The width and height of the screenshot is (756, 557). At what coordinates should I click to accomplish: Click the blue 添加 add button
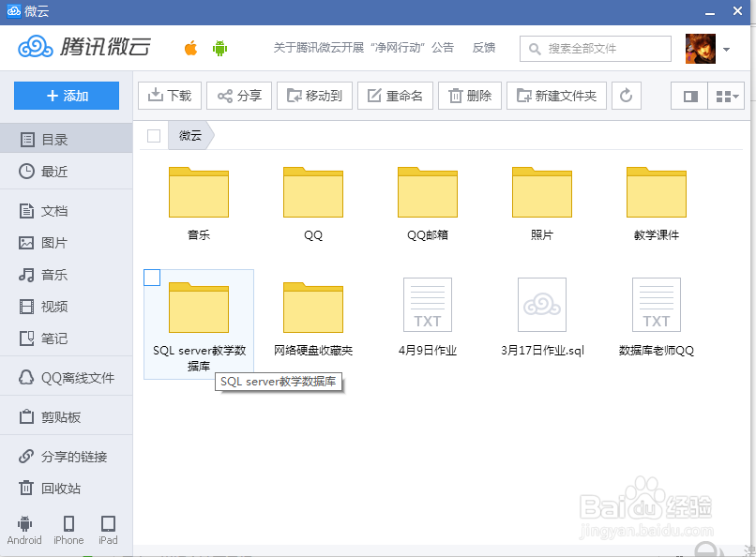[67, 96]
